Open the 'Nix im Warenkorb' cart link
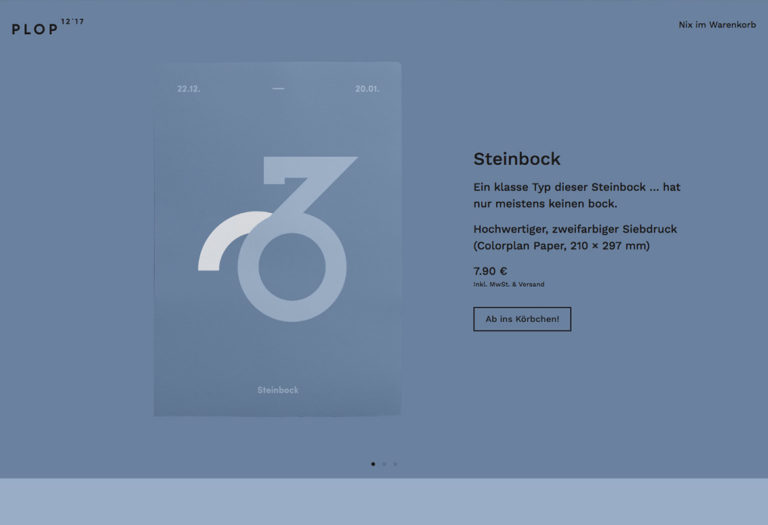The image size is (768, 525). tap(717, 24)
